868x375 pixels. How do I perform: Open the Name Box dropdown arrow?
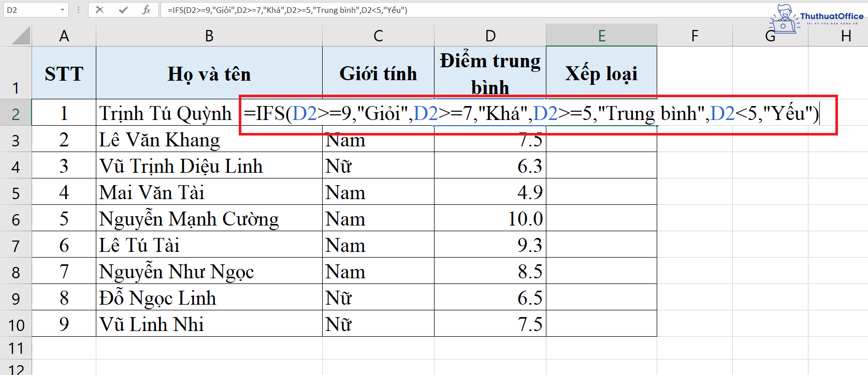coord(62,10)
